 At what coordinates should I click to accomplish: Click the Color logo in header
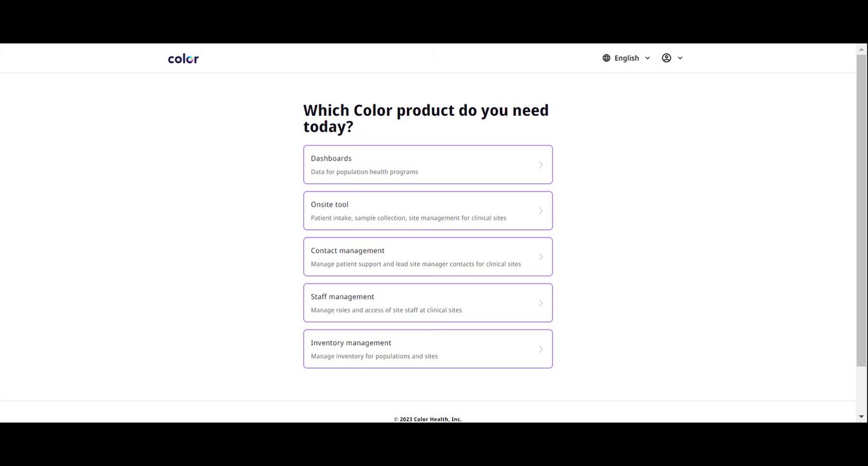click(x=183, y=58)
